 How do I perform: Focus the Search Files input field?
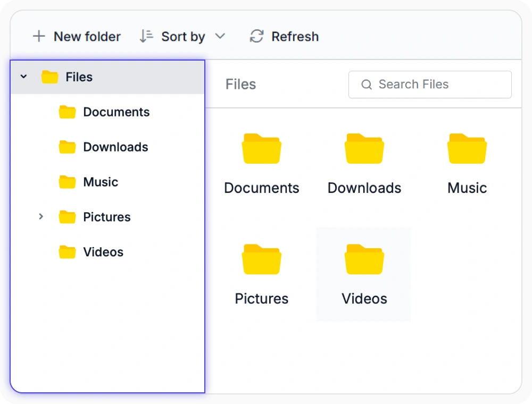click(x=430, y=85)
